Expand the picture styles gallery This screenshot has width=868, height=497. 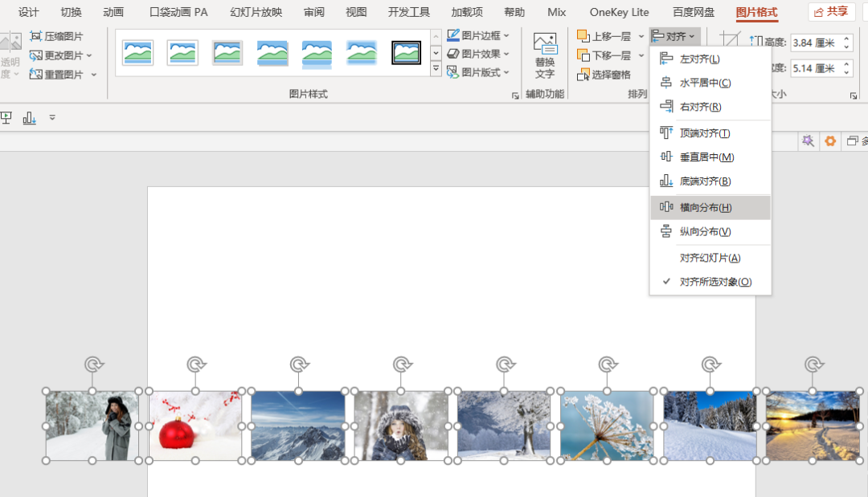point(436,69)
